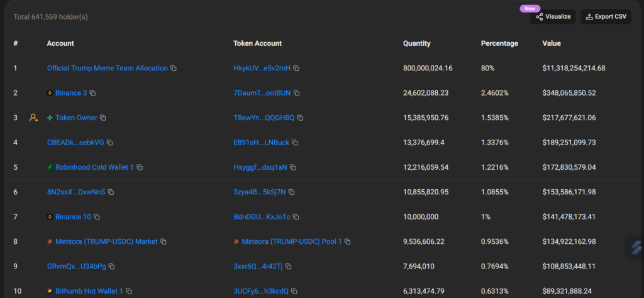Copy the Robinhood Cold Wallet 1 address
The width and height of the screenshot is (644, 298).
click(140, 167)
